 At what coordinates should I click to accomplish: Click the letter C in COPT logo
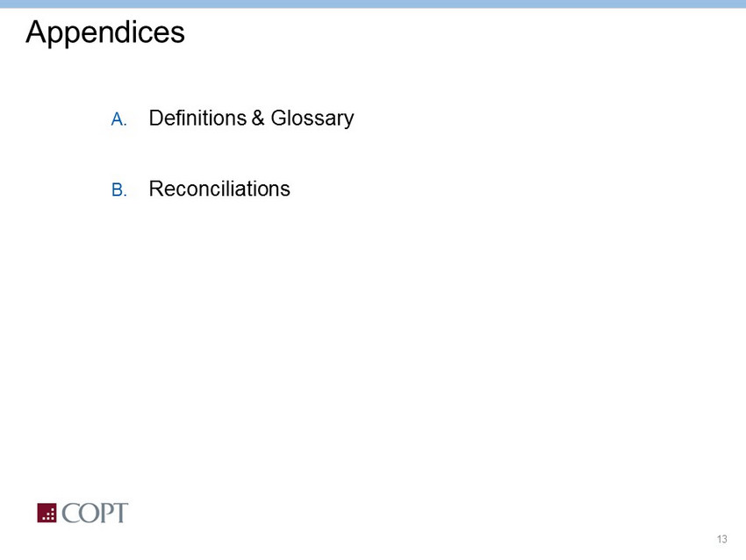click(69, 513)
